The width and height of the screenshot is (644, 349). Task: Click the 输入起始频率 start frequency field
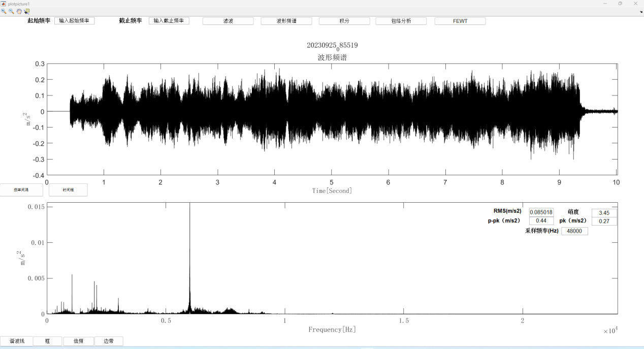(74, 21)
